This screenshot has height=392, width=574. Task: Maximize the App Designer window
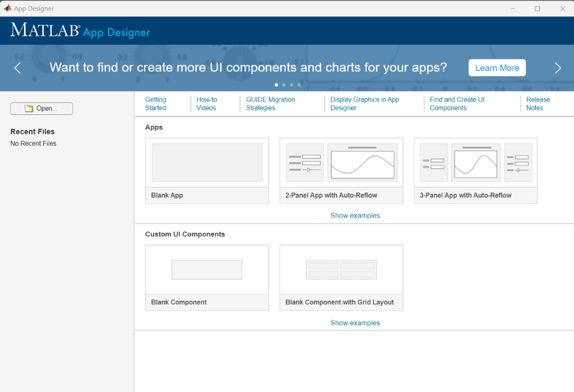(538, 8)
